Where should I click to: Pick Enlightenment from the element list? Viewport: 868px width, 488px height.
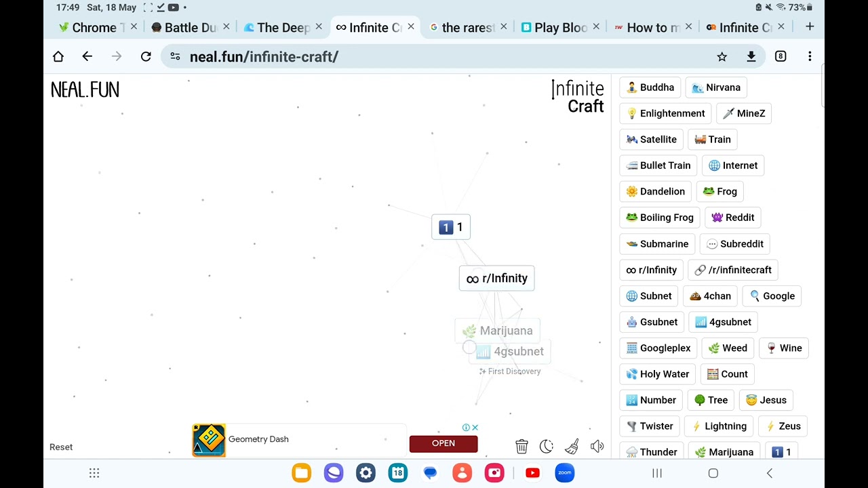click(665, 113)
